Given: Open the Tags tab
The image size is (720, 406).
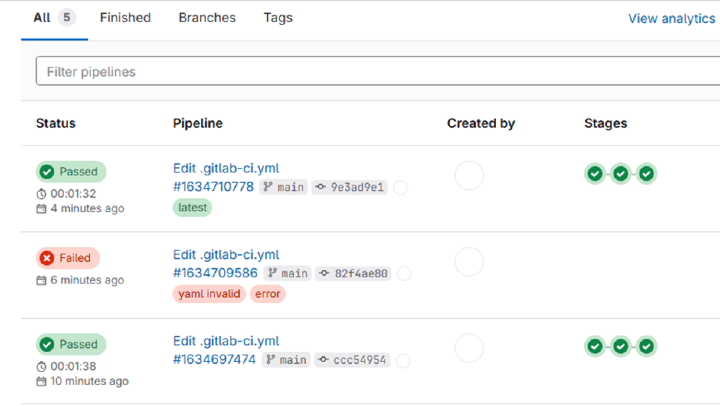Looking at the screenshot, I should [x=278, y=18].
